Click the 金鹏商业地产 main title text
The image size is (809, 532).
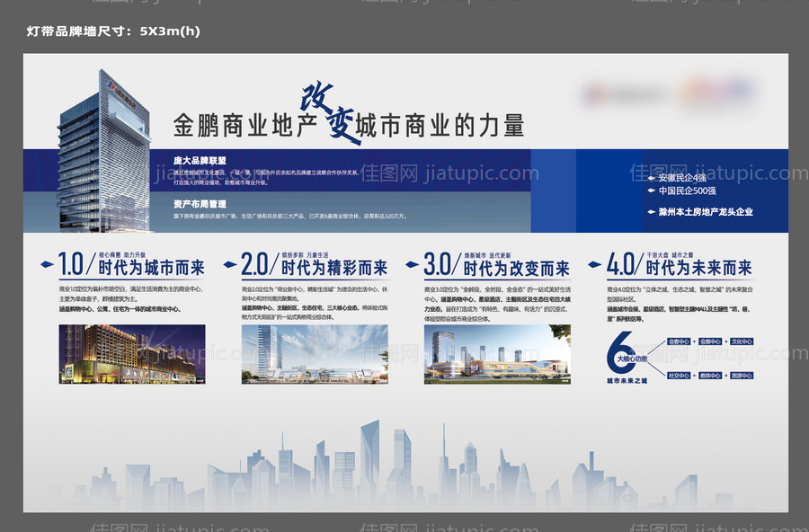(x=243, y=125)
